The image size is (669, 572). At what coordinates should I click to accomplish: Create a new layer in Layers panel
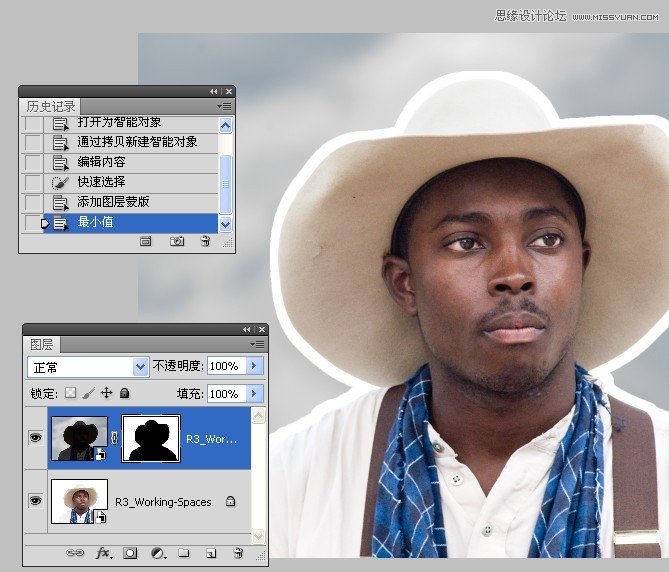pyautogui.click(x=211, y=554)
